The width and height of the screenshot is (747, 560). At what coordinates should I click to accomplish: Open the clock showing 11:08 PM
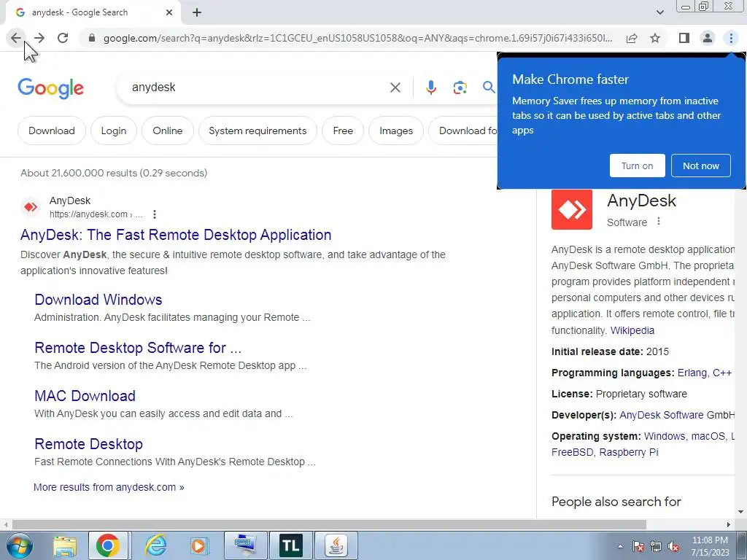point(711,546)
